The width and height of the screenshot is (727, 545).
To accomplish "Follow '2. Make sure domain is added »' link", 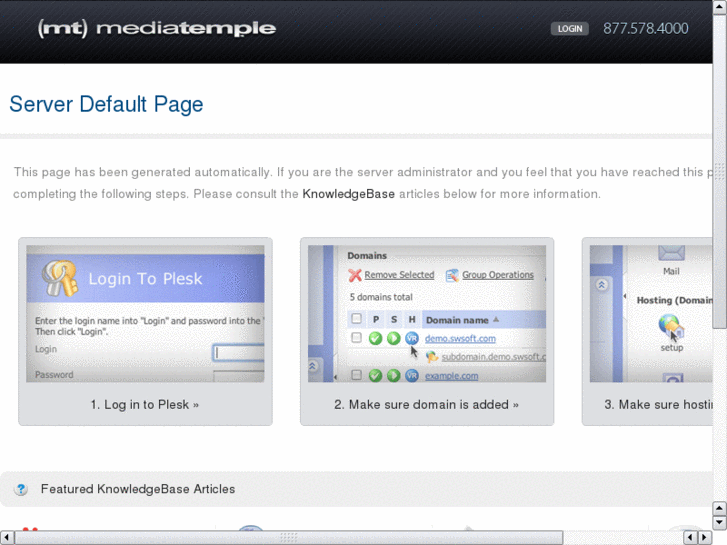I will click(x=427, y=404).
